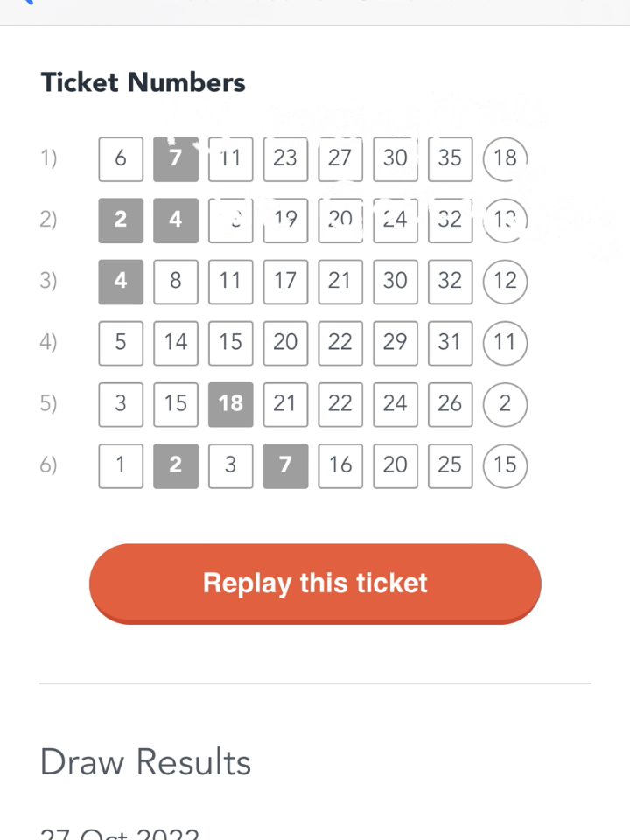This screenshot has height=840, width=630.
Task: Tap bonus ball 2 in game 5
Action: [x=505, y=404]
